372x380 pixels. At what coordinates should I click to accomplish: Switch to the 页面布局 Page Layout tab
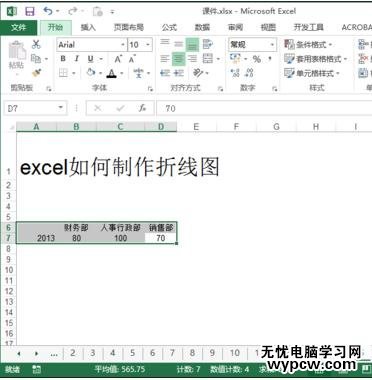pyautogui.click(x=129, y=27)
